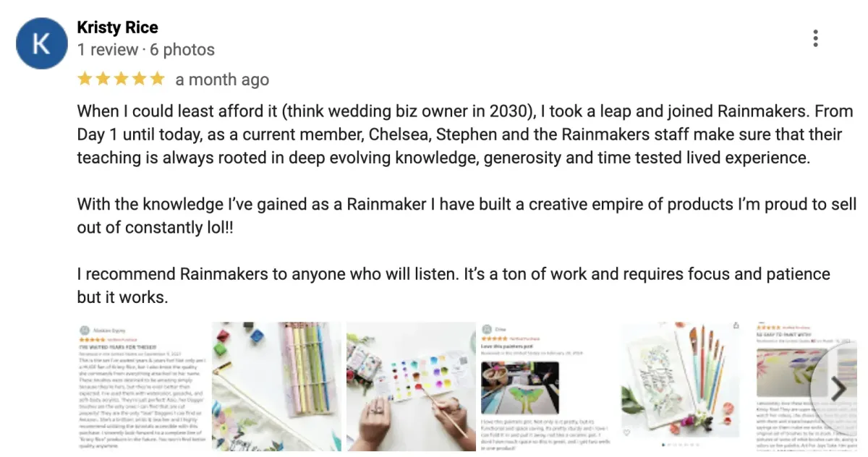
Task: Click the fifth gold rating star
Action: pyautogui.click(x=157, y=79)
